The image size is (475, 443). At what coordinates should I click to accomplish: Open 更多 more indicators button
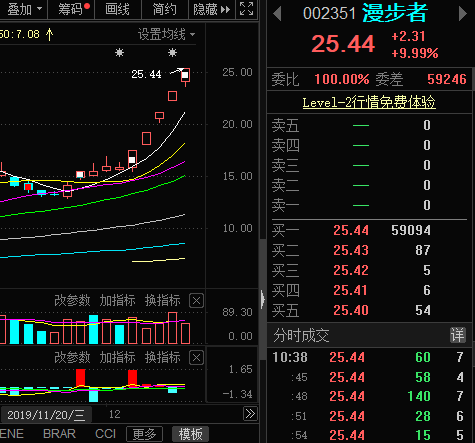tap(144, 434)
